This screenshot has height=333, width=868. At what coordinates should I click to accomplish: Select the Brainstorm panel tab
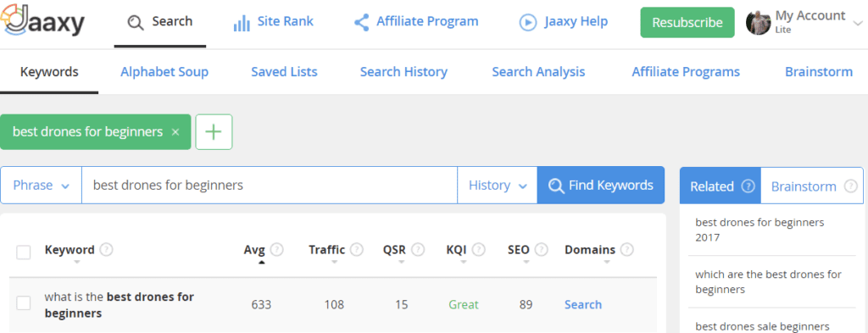[811, 186]
